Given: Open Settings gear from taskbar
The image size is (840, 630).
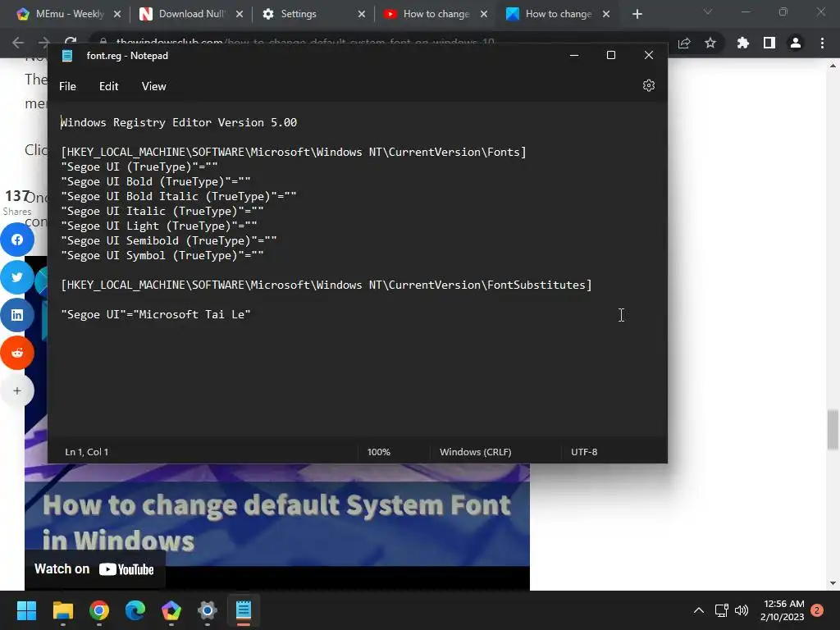Looking at the screenshot, I should (208, 610).
